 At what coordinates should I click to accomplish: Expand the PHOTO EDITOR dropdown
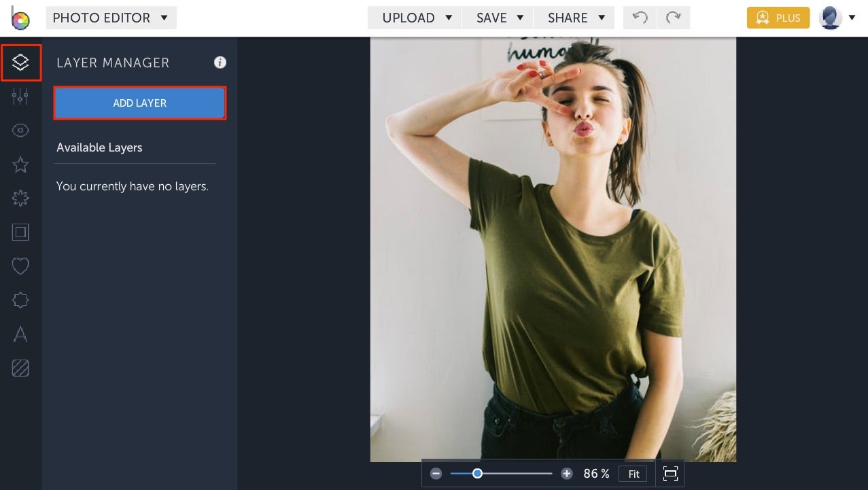tap(111, 18)
